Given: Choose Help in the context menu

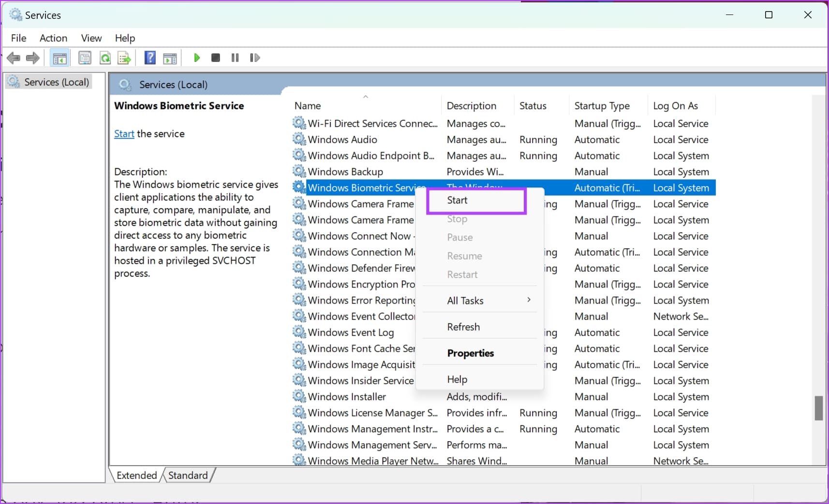Looking at the screenshot, I should pos(480,379).
